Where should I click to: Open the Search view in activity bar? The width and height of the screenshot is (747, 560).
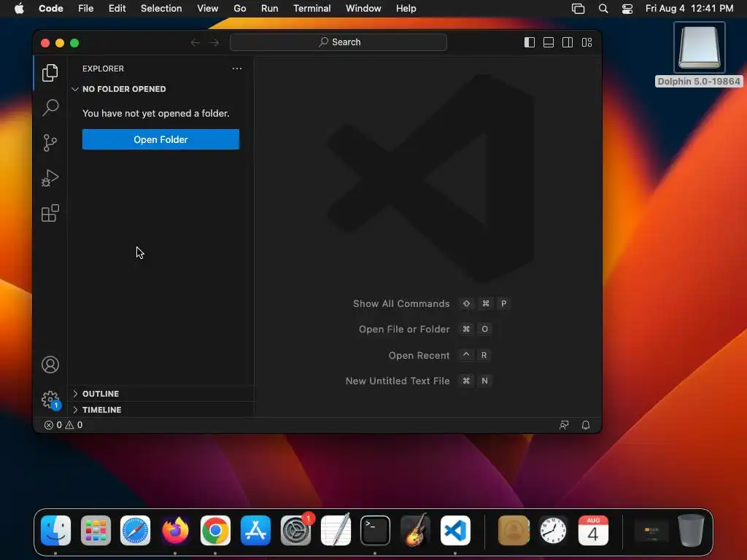[x=50, y=108]
